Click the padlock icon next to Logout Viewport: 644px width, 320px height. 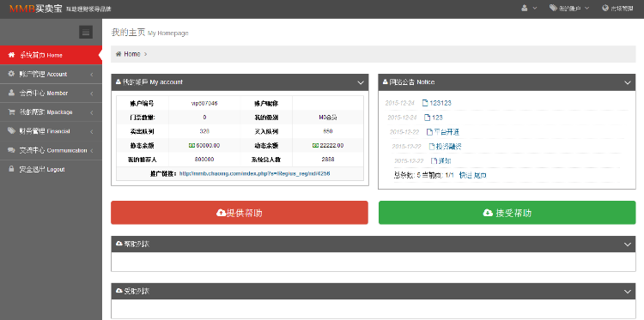(11, 169)
